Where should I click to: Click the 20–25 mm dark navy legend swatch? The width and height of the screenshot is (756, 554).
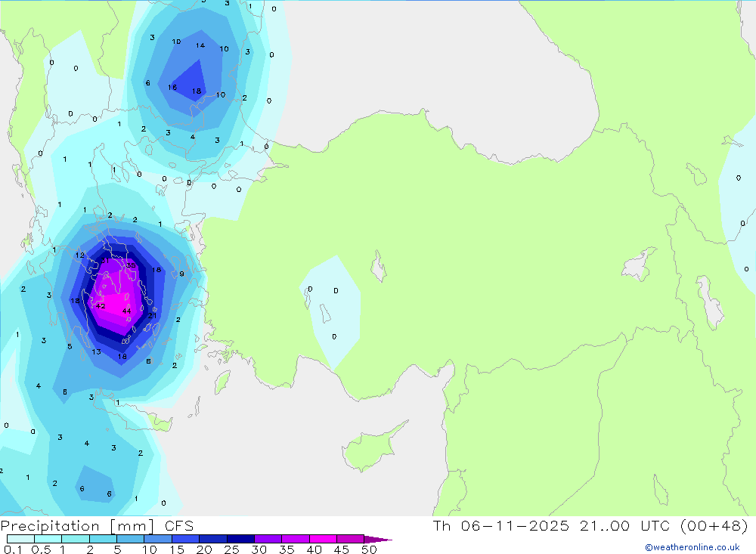point(213,539)
